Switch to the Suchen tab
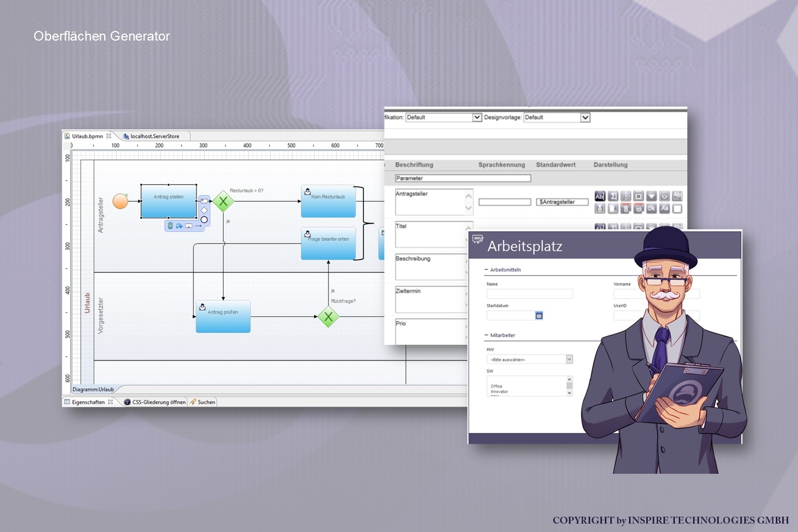Image resolution: width=798 pixels, height=532 pixels. [x=202, y=402]
